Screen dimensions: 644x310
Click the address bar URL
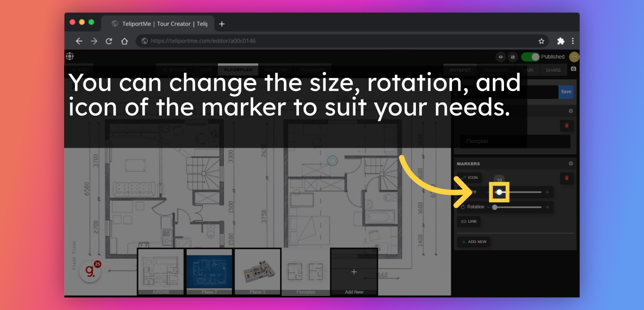click(203, 41)
